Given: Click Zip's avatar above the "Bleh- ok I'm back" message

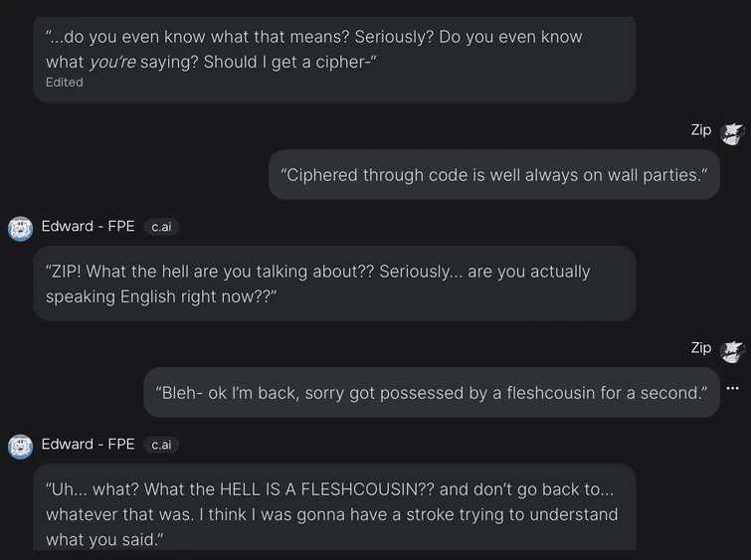Looking at the screenshot, I should pos(732,350).
